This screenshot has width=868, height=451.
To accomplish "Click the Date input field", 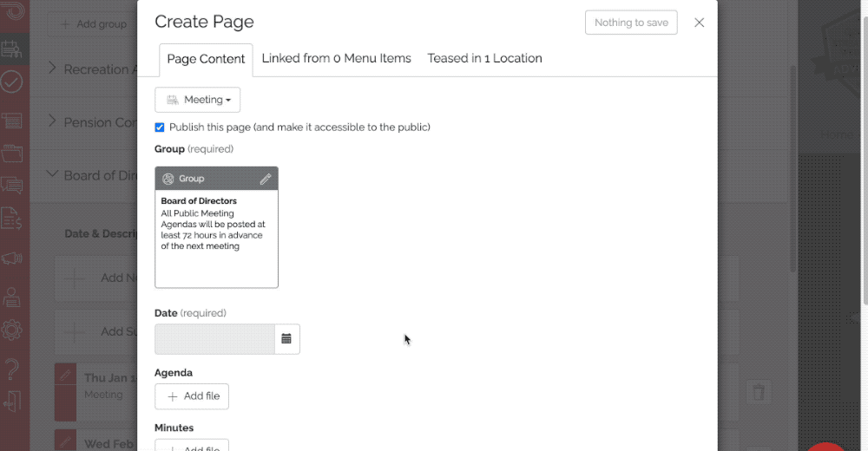I will click(x=214, y=338).
